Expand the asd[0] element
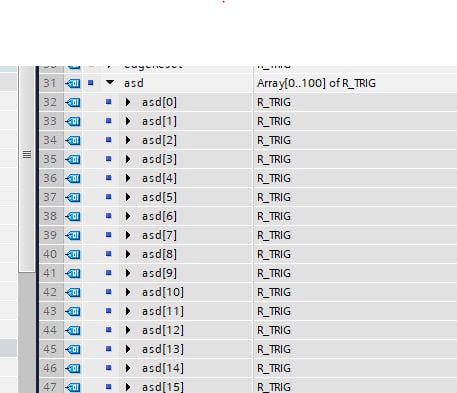Viewport: 457px width, 393px height. pyautogui.click(x=128, y=102)
